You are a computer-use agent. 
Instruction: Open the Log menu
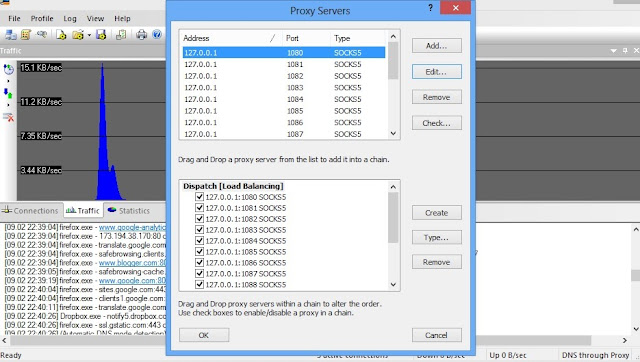tap(70, 18)
